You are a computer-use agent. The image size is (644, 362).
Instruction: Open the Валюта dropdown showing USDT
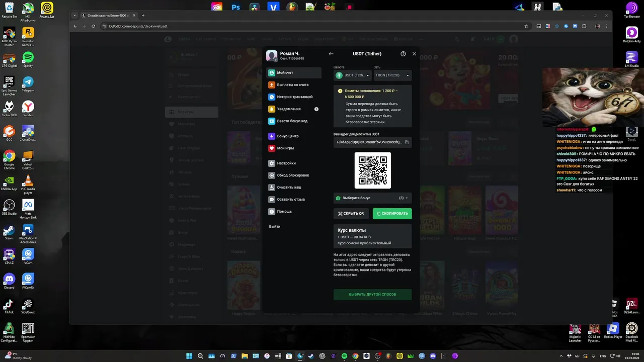point(352,75)
